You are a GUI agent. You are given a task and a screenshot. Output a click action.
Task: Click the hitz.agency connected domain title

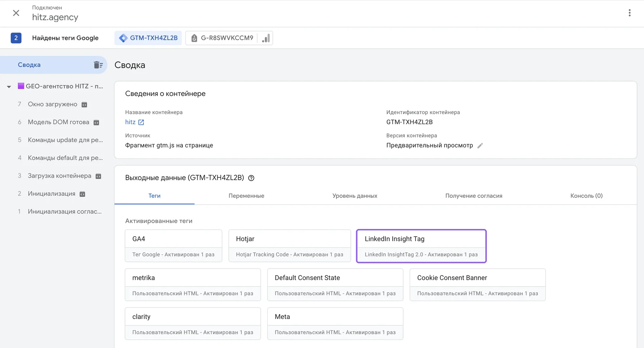coord(55,17)
